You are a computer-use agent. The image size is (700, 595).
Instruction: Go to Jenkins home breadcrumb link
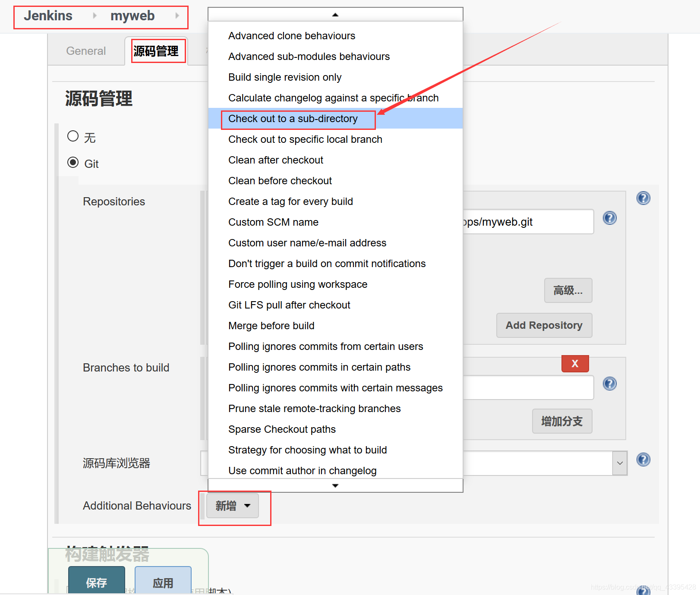point(48,16)
